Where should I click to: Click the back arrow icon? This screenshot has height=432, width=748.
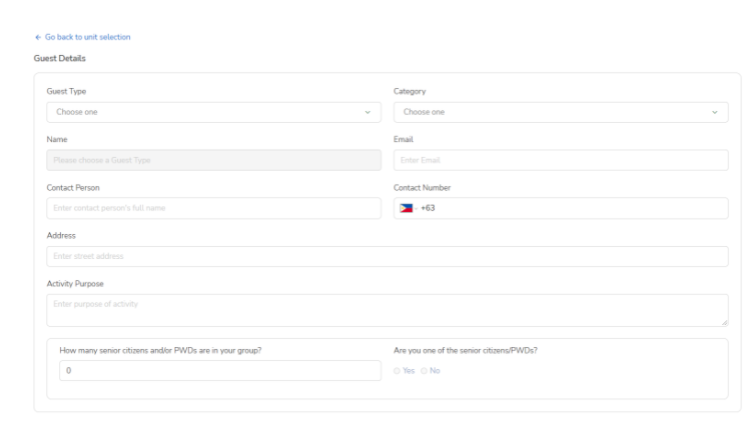click(x=36, y=38)
